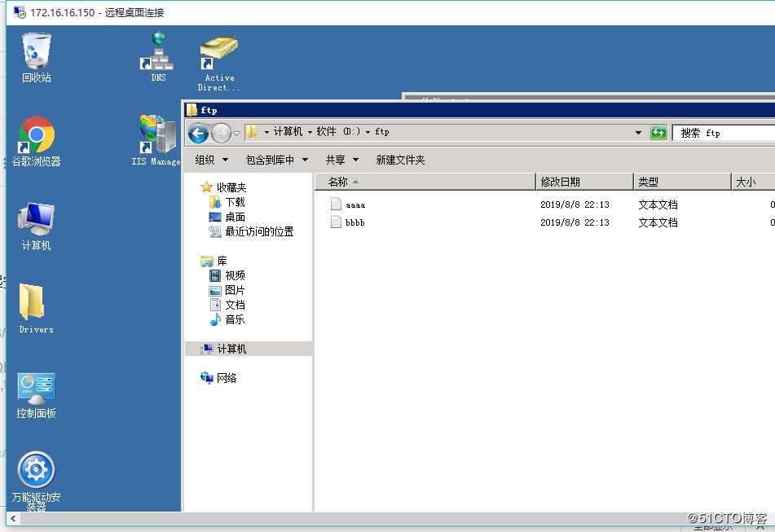Screen dimensions: 775x532
Task: Select 下载 in the navigation pane
Action: (227, 202)
